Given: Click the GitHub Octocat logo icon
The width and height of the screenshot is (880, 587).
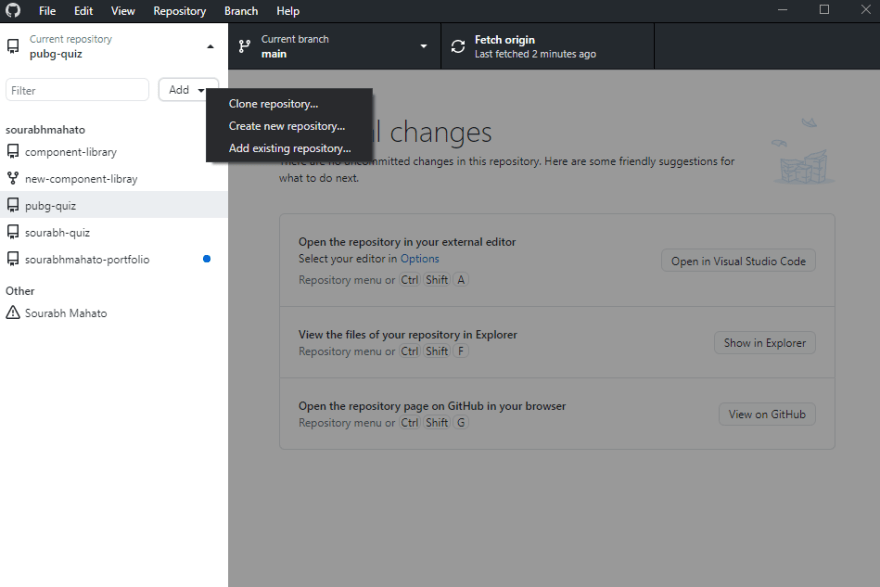Looking at the screenshot, I should click(12, 11).
